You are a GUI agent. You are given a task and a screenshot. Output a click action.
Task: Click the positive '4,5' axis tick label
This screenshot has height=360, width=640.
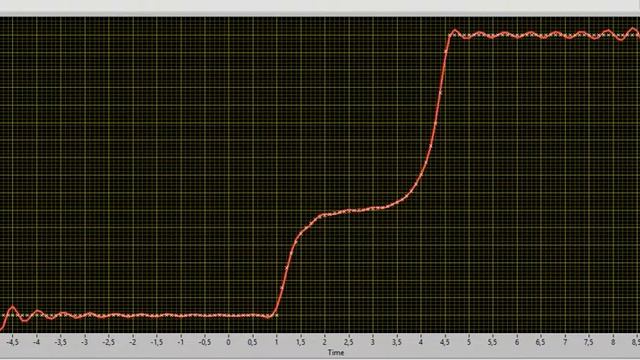445,342
